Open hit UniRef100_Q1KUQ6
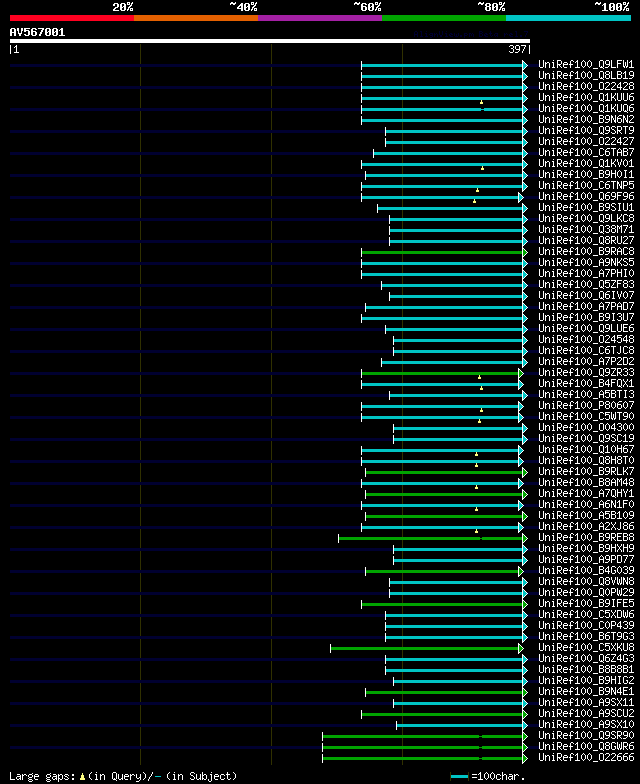 point(586,108)
